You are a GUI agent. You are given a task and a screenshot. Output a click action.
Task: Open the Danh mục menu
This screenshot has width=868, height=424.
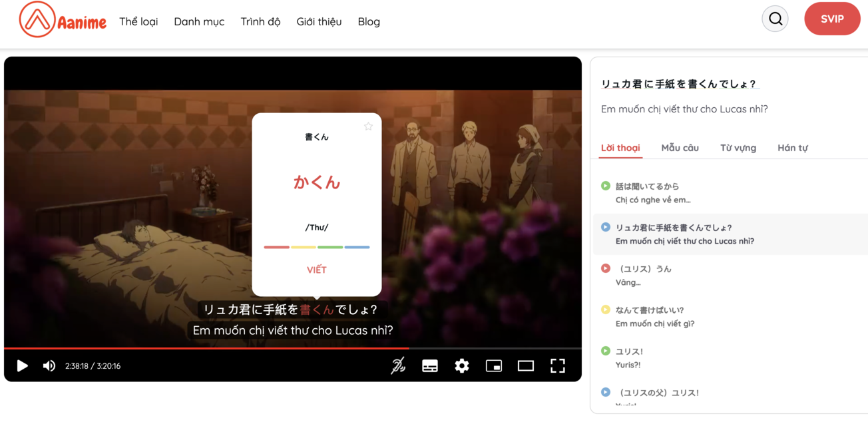[199, 21]
